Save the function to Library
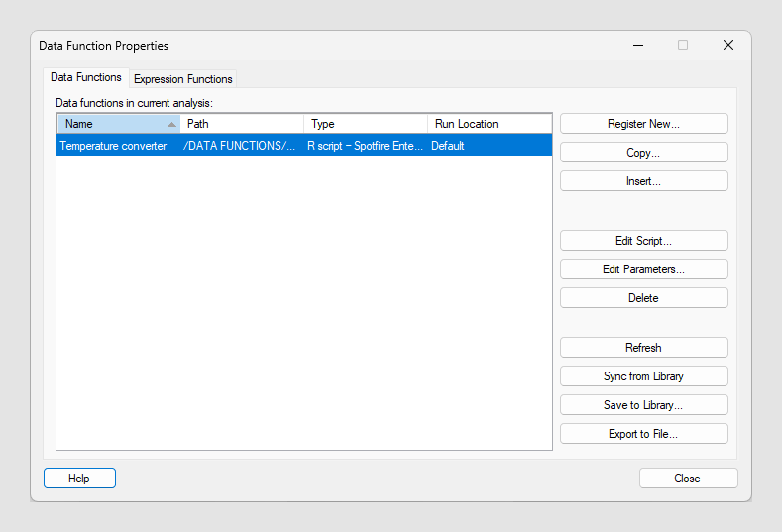Image resolution: width=782 pixels, height=532 pixels. pos(644,405)
